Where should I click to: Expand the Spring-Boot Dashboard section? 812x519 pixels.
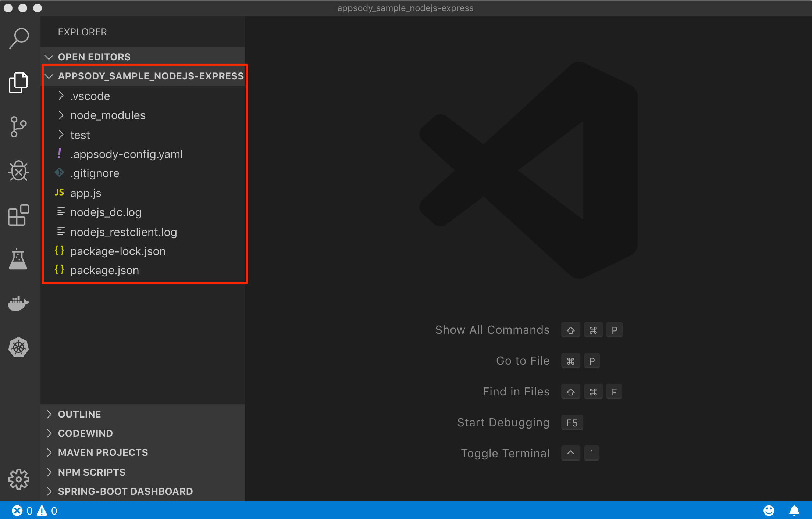tap(143, 491)
